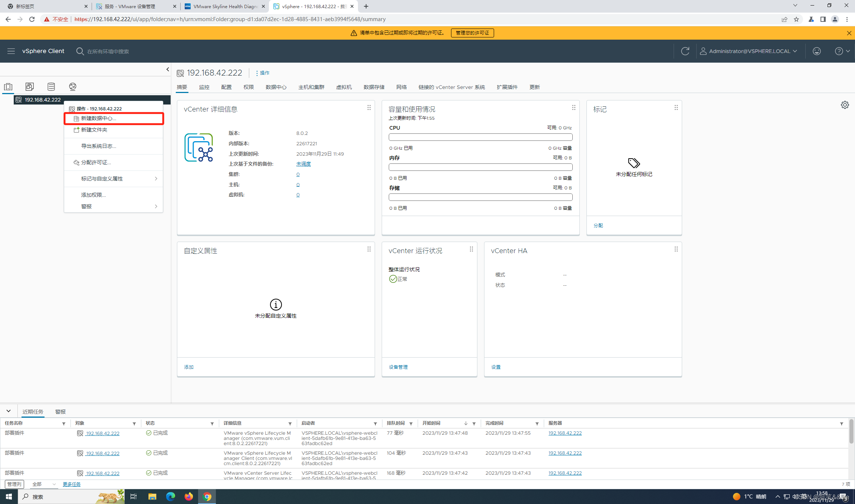The width and height of the screenshot is (855, 504).
Task: Click the browser address bar URL
Action: click(230, 19)
